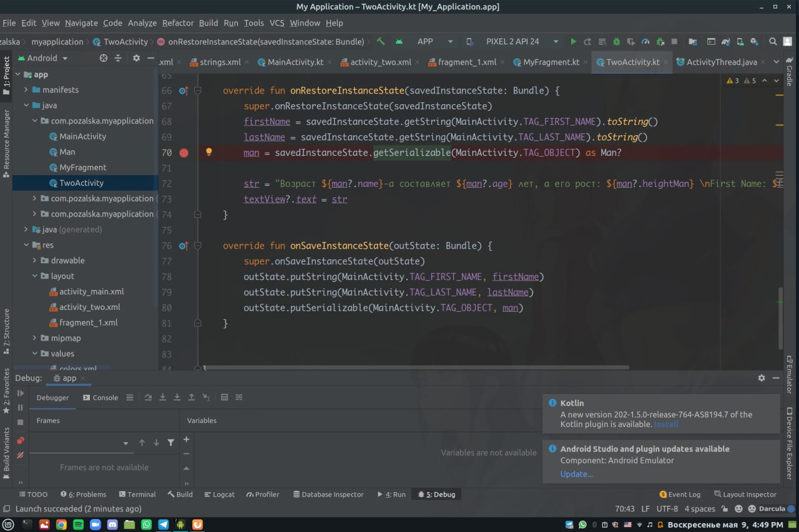Open the Database Inspector tool window

point(327,495)
